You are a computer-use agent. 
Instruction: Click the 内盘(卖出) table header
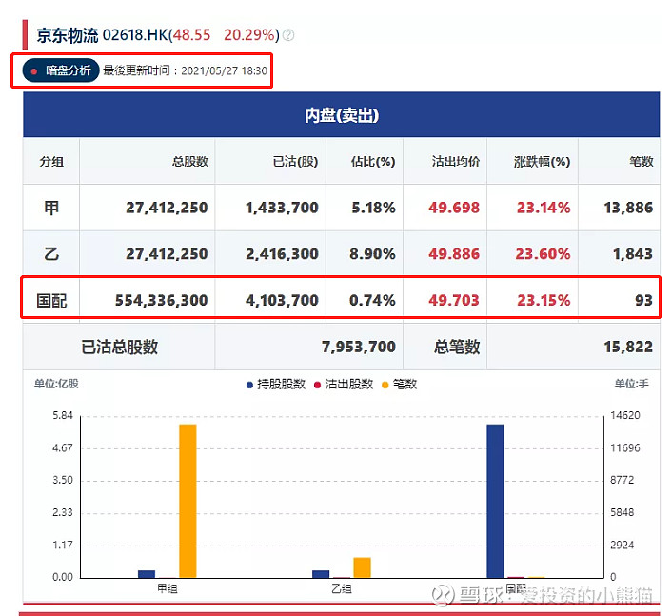[x=342, y=115]
